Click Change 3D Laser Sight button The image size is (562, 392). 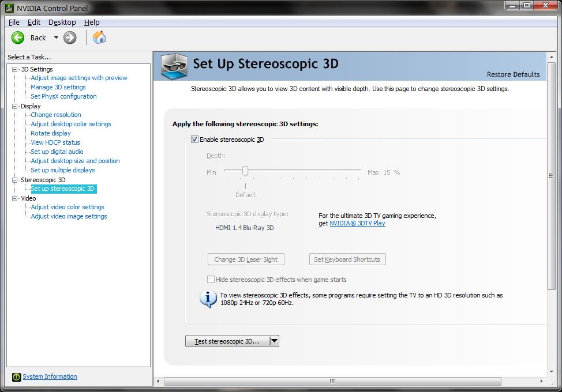click(x=246, y=259)
